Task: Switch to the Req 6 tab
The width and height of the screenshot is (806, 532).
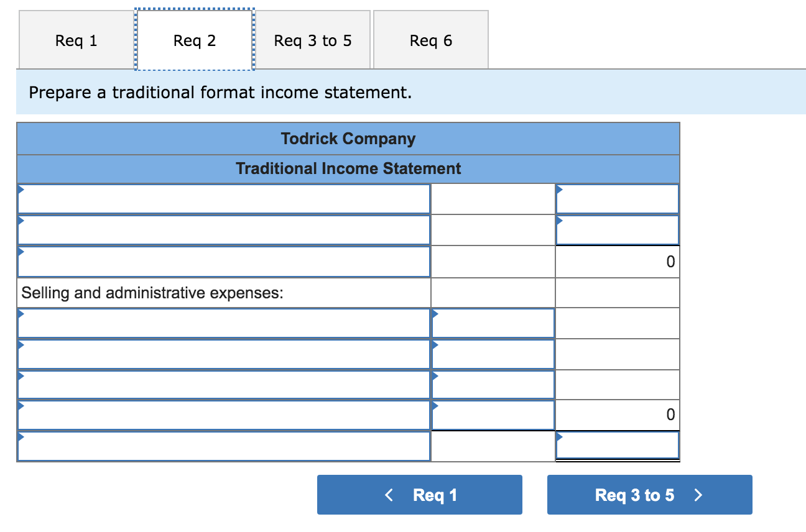Action: click(431, 40)
